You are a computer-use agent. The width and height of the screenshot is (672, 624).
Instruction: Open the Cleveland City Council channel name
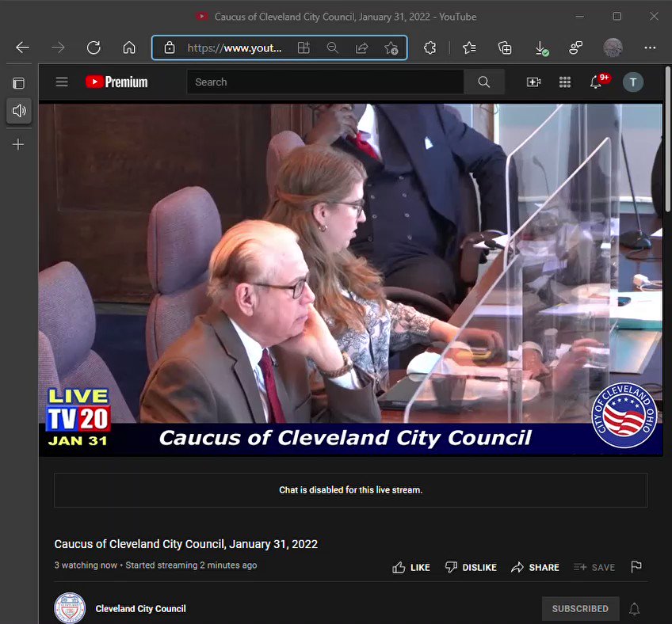[140, 609]
